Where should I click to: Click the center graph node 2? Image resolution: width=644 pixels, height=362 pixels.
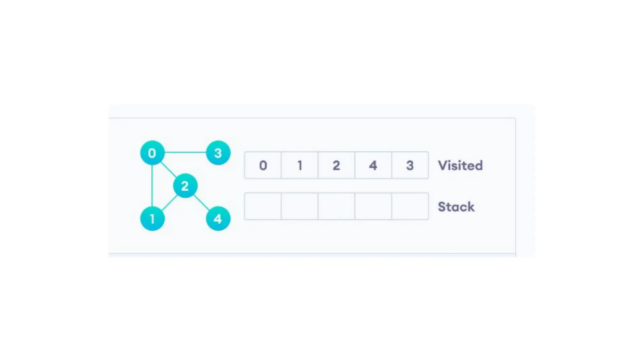[x=185, y=186]
